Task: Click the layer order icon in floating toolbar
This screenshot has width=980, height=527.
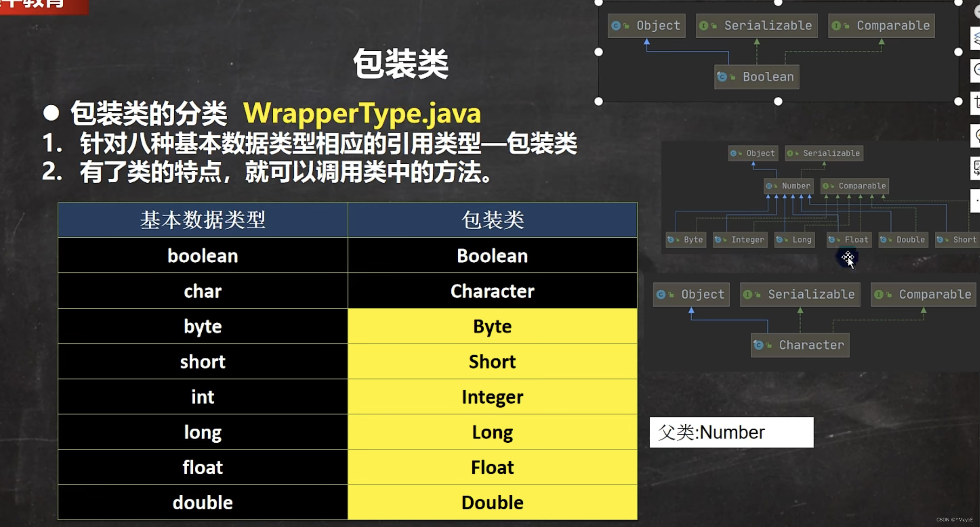Action: point(976,38)
